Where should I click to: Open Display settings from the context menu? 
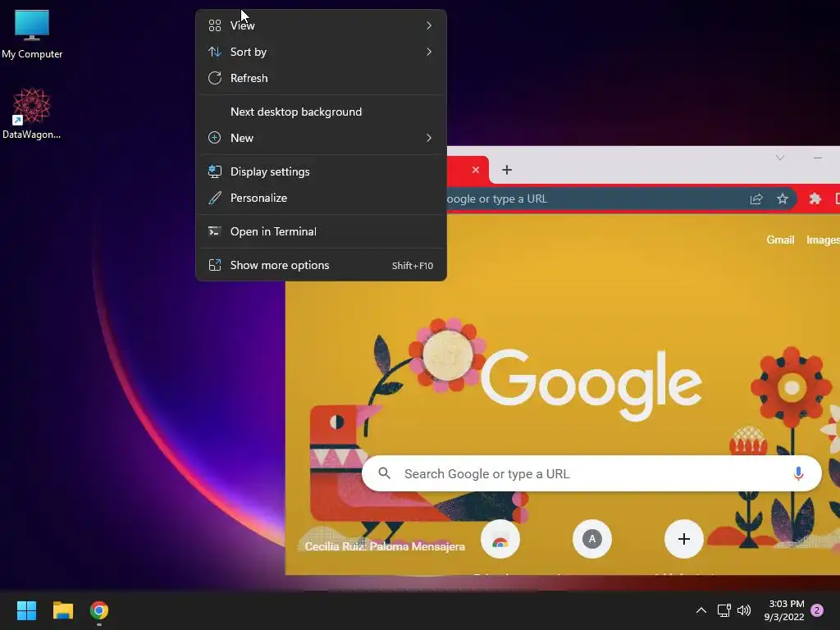(x=321, y=171)
